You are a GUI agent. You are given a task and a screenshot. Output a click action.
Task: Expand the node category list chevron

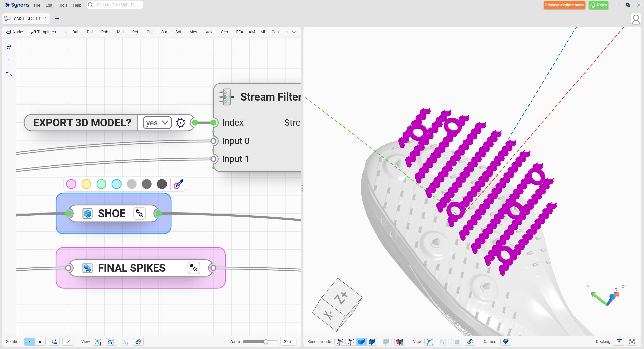pos(294,32)
